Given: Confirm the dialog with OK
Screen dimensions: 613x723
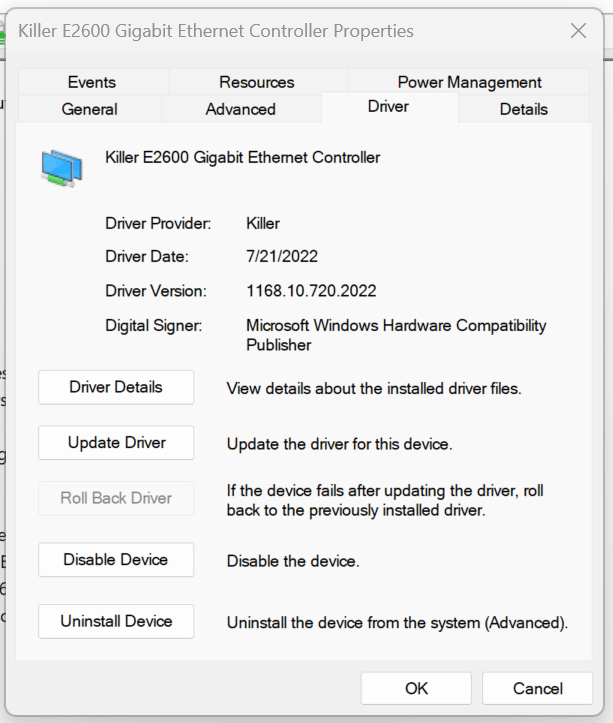Looking at the screenshot, I should pyautogui.click(x=416, y=688).
